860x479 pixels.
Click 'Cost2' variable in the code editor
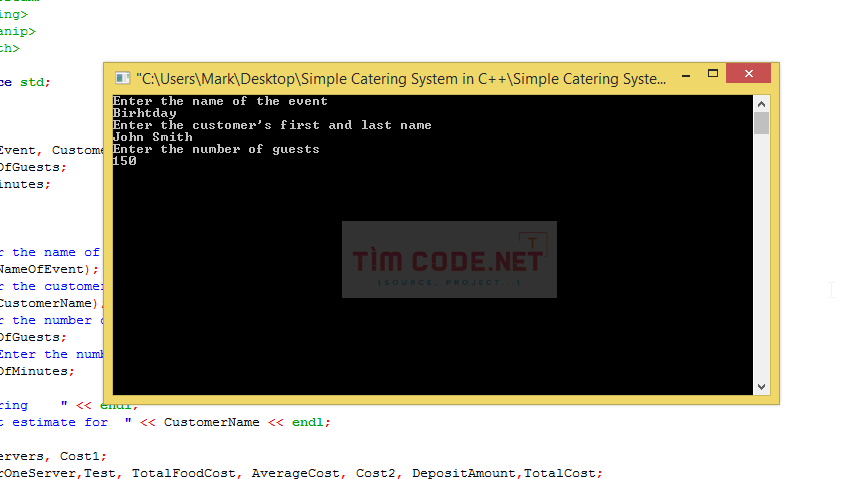click(376, 473)
